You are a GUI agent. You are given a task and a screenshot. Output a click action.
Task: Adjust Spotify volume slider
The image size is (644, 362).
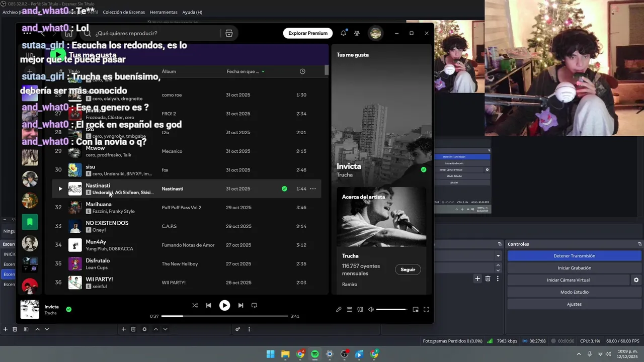point(391,309)
